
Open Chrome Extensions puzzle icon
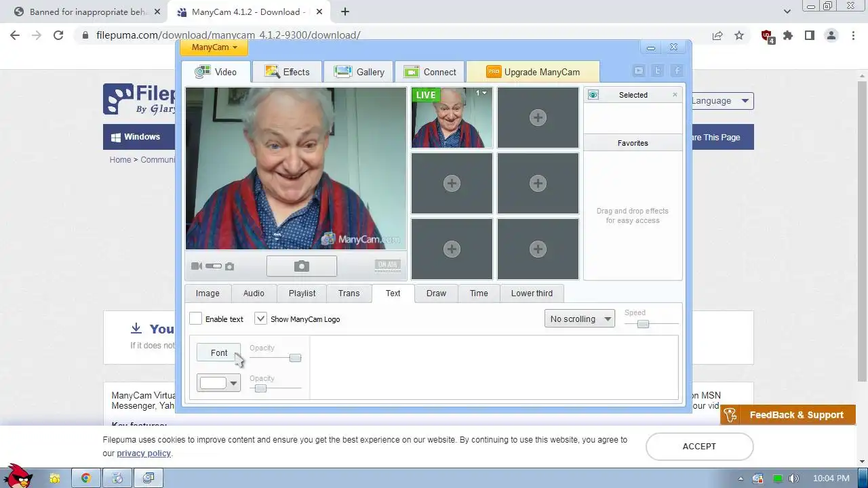click(x=788, y=35)
